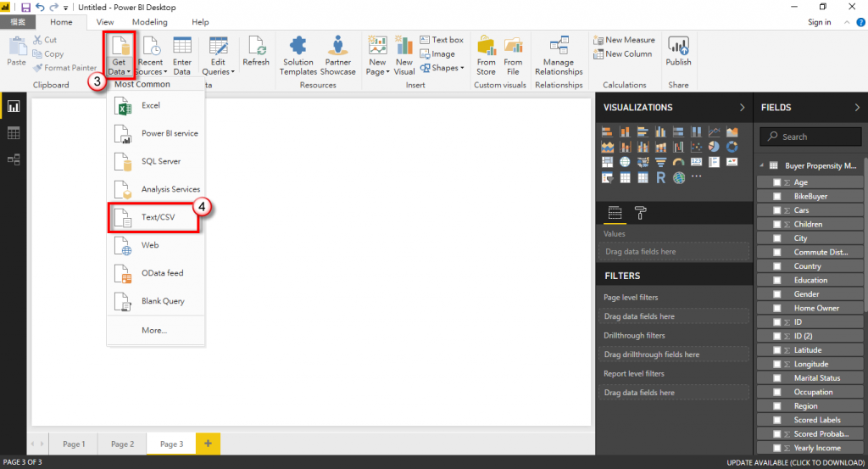Click the Fields search box

810,137
